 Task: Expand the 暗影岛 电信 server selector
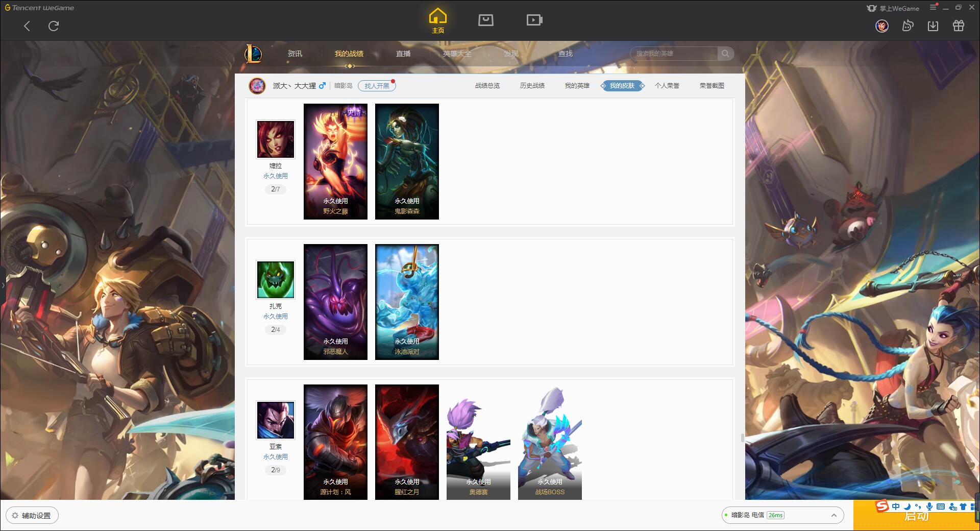(x=782, y=515)
